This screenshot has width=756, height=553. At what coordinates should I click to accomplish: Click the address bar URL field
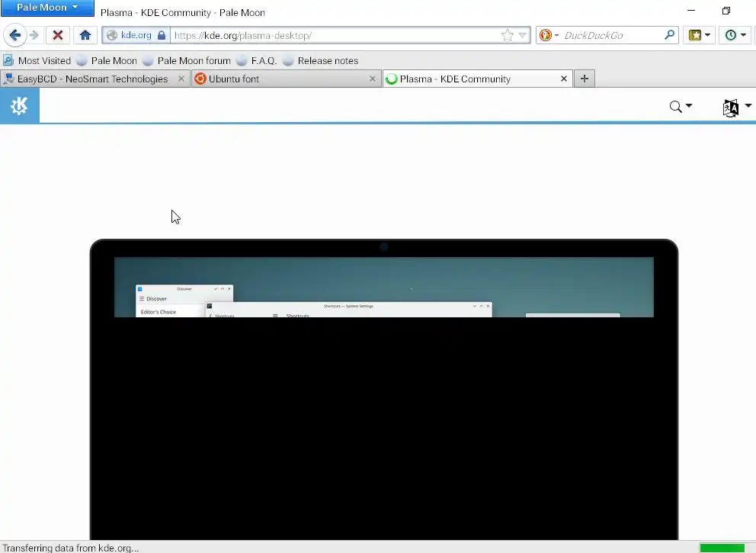click(x=335, y=35)
